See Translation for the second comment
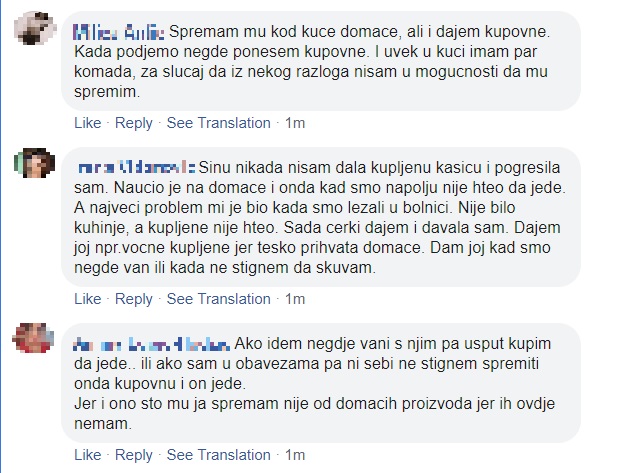This screenshot has width=623, height=473. pyautogui.click(x=218, y=298)
